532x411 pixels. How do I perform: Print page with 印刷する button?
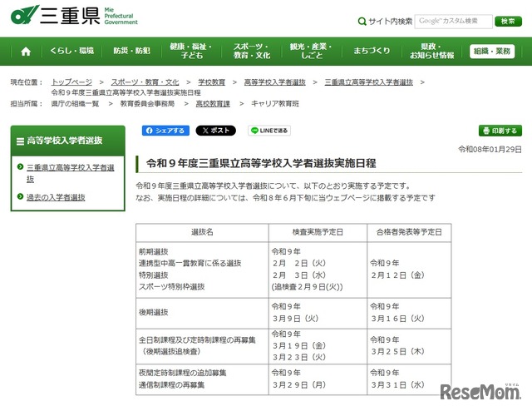coord(500,131)
